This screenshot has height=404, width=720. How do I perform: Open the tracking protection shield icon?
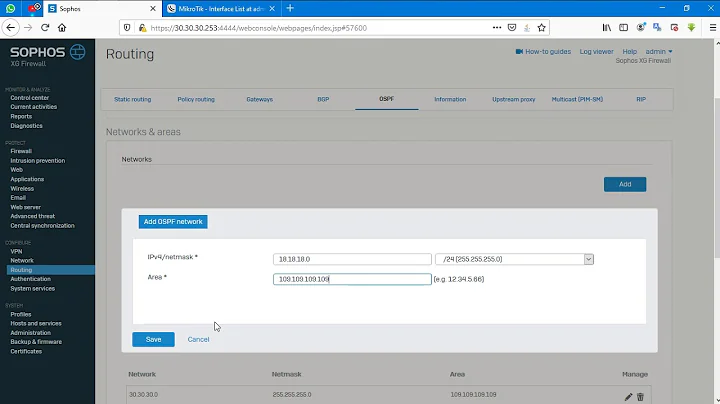coord(127,28)
